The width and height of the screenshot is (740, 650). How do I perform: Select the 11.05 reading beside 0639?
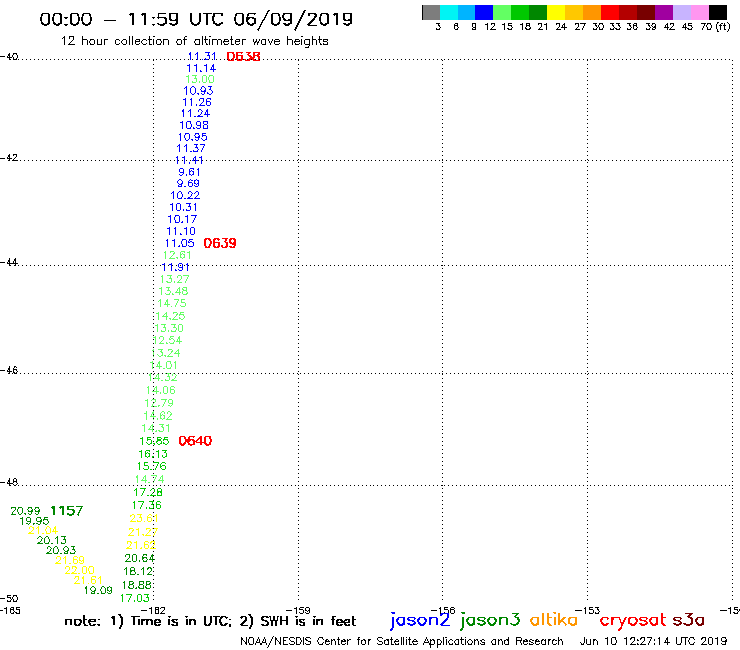179,244
